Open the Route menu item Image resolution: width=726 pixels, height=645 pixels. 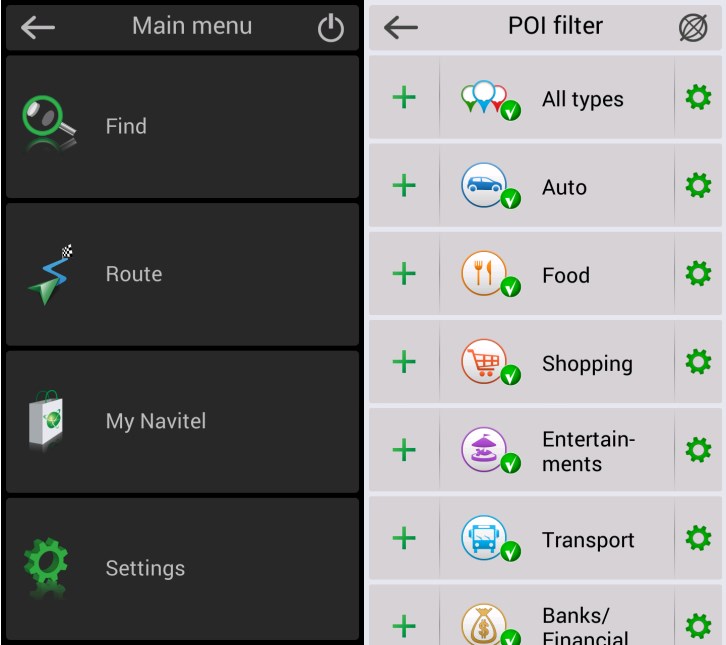(182, 274)
